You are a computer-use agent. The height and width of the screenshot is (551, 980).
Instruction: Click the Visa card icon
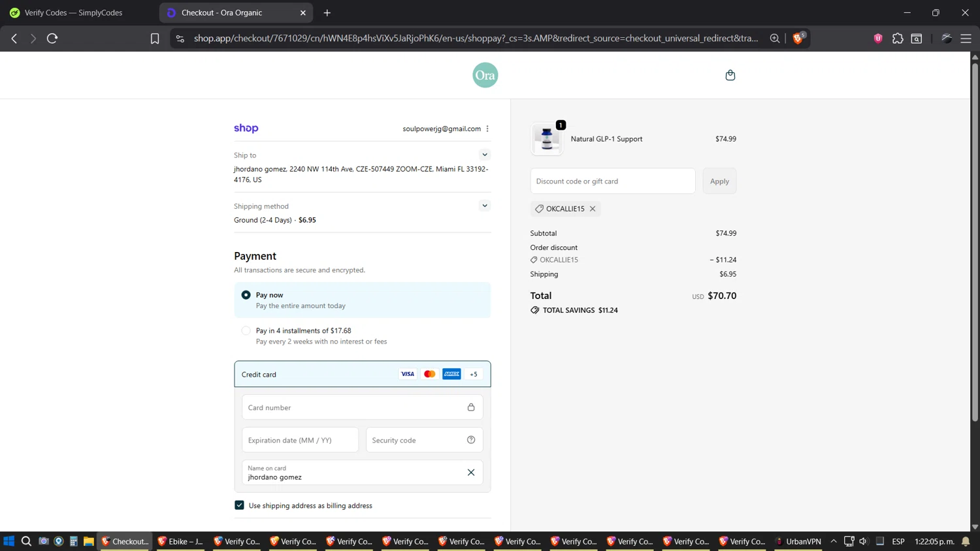[x=408, y=374]
